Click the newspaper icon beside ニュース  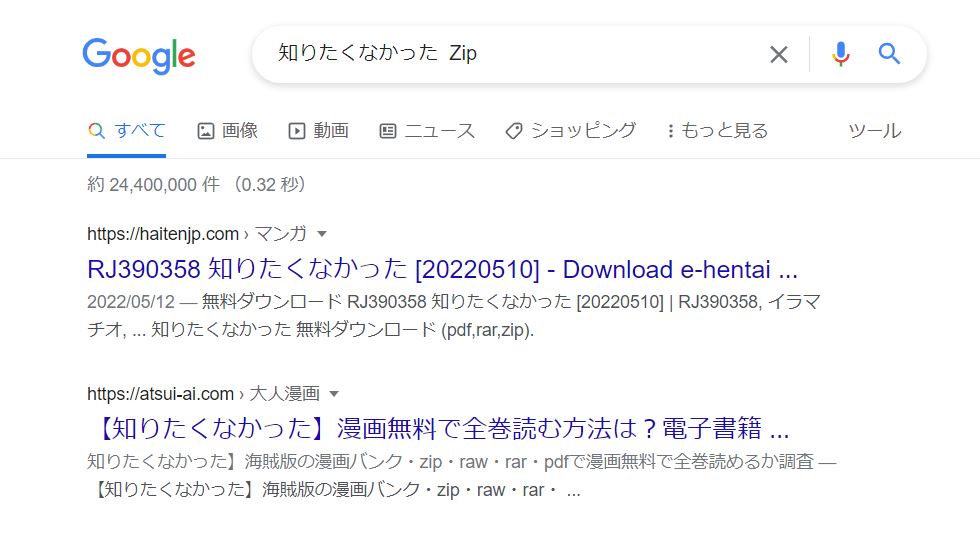click(388, 131)
